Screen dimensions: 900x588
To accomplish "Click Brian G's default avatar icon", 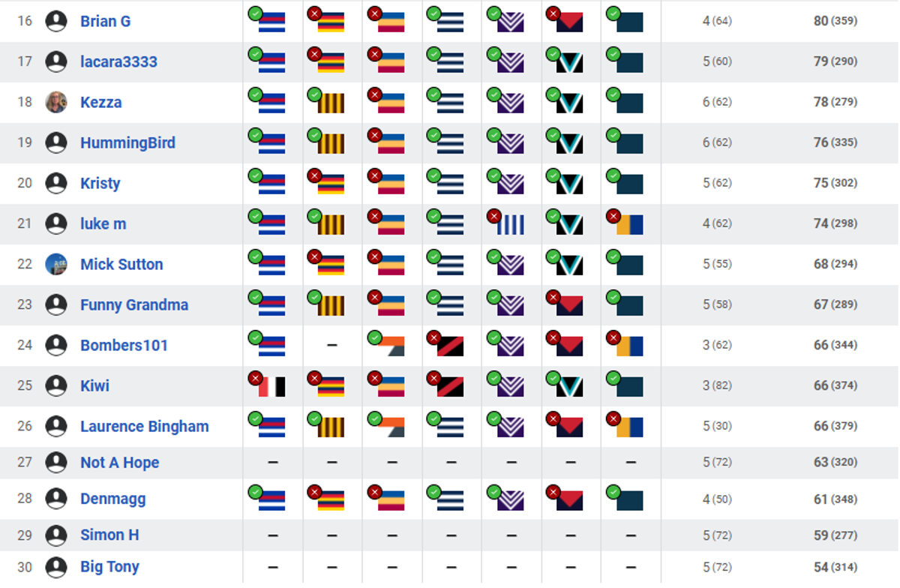I will tap(56, 21).
